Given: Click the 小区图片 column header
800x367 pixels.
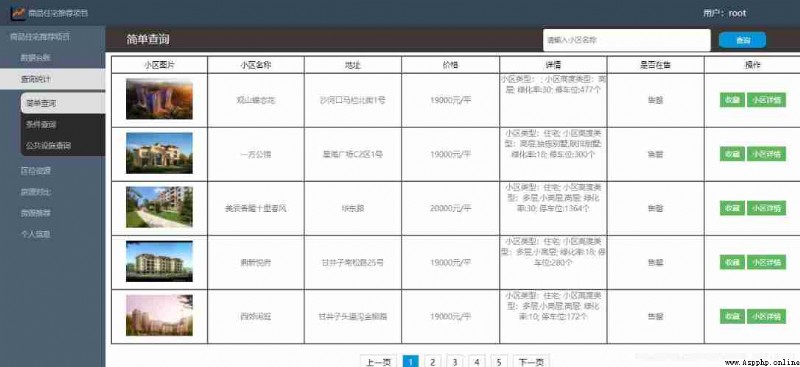Looking at the screenshot, I should pyautogui.click(x=160, y=65).
